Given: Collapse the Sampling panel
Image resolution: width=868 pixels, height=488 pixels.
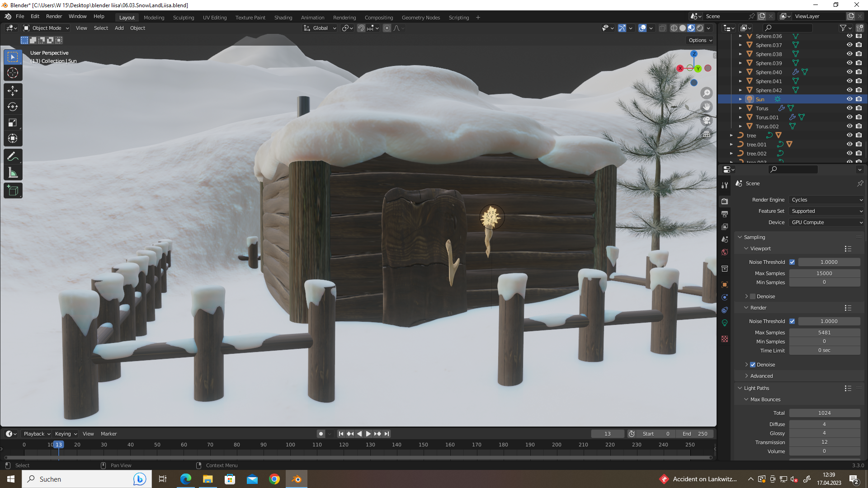Looking at the screenshot, I should pos(740,237).
